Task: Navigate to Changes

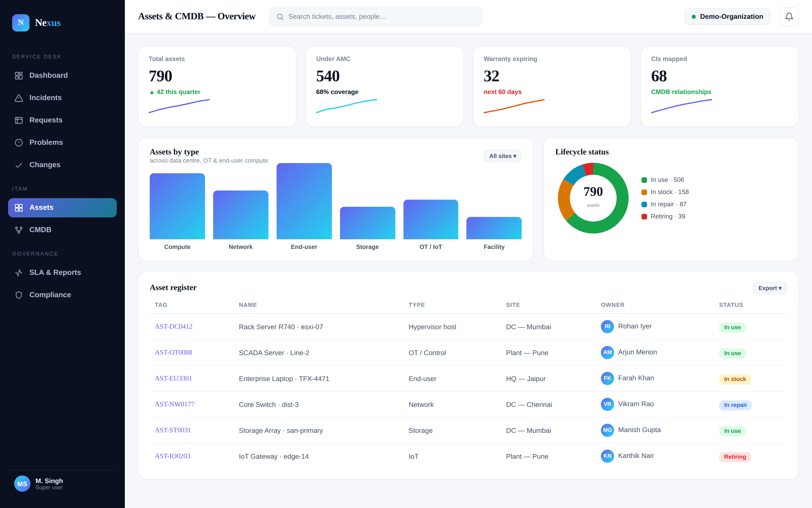Action: click(x=62, y=165)
